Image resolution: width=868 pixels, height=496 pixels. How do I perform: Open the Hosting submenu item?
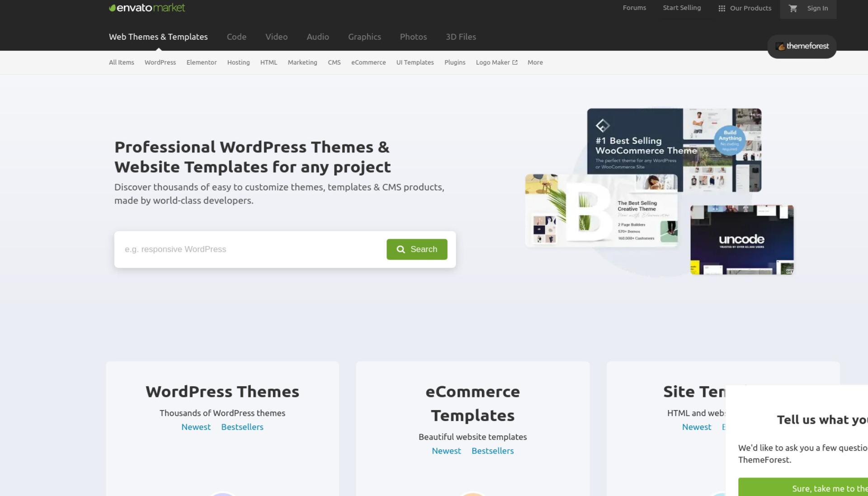238,62
